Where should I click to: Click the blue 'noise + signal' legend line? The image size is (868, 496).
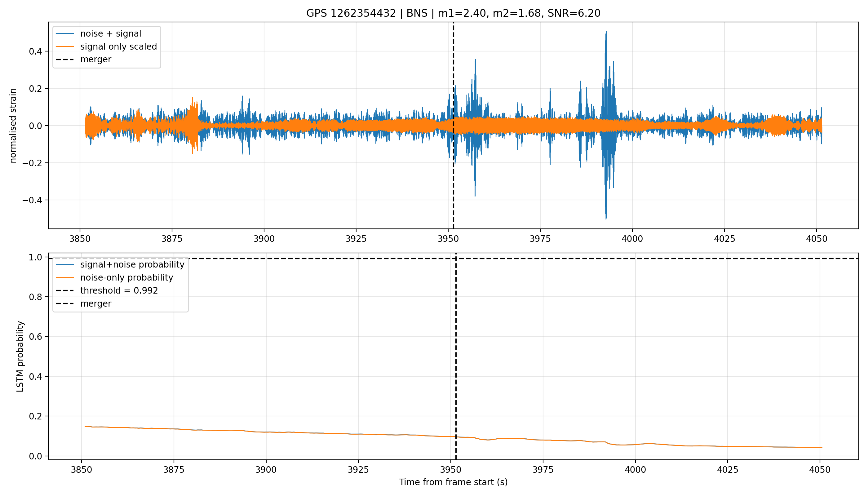(x=65, y=34)
